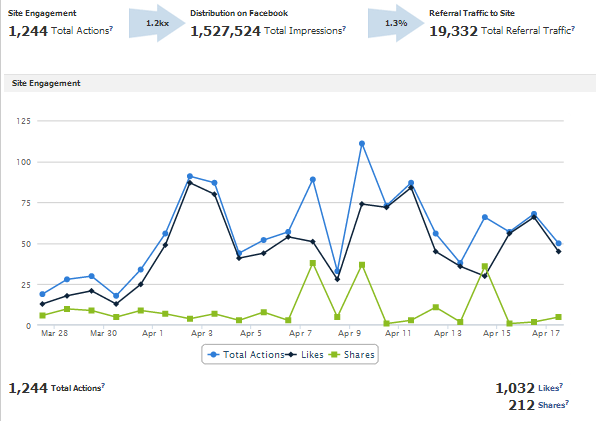Image resolution: width=600 pixels, height=421 pixels.
Task: Click the Apr 5 x-axis label
Action: [251, 333]
